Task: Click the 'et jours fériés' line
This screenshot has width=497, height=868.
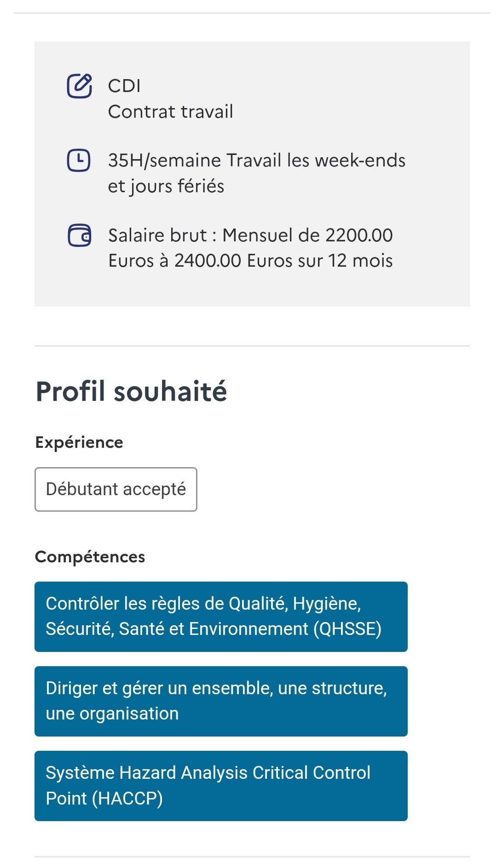Action: [x=166, y=186]
